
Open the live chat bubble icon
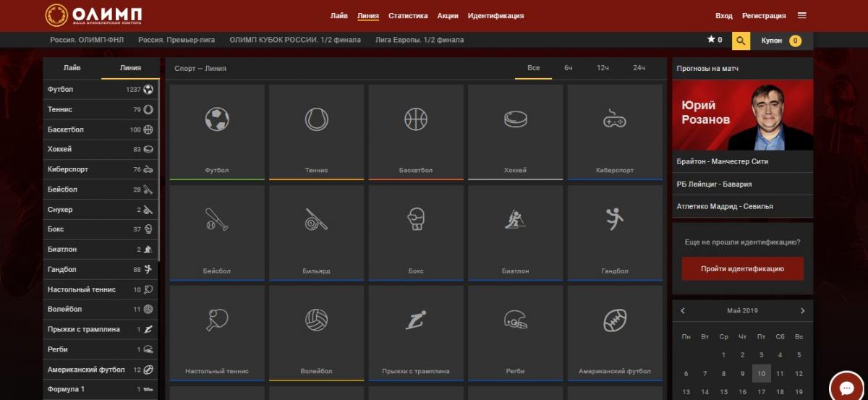[x=848, y=387]
